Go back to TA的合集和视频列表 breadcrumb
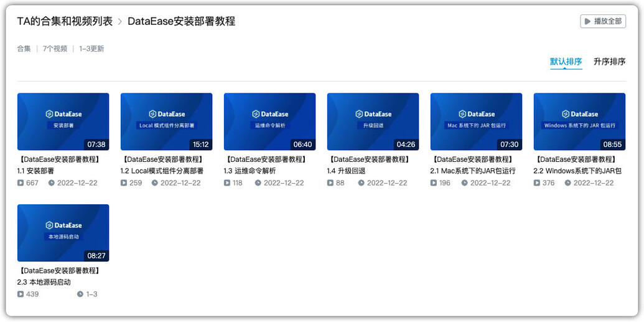The height and width of the screenshot is (322, 644). [x=65, y=21]
